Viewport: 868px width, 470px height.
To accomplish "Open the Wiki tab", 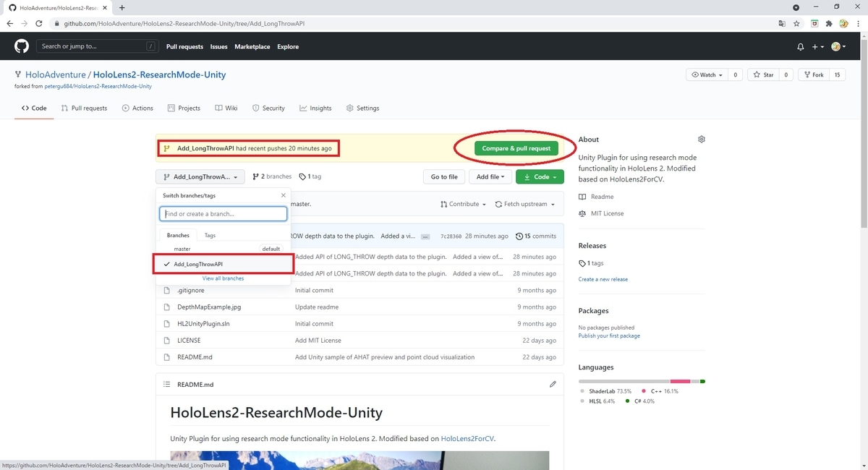I will click(226, 108).
